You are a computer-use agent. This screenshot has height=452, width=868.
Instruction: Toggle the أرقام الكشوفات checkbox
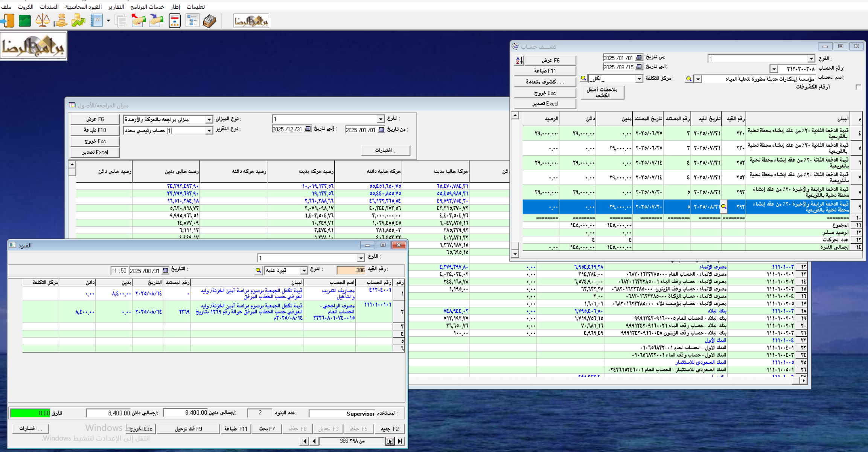click(858, 87)
